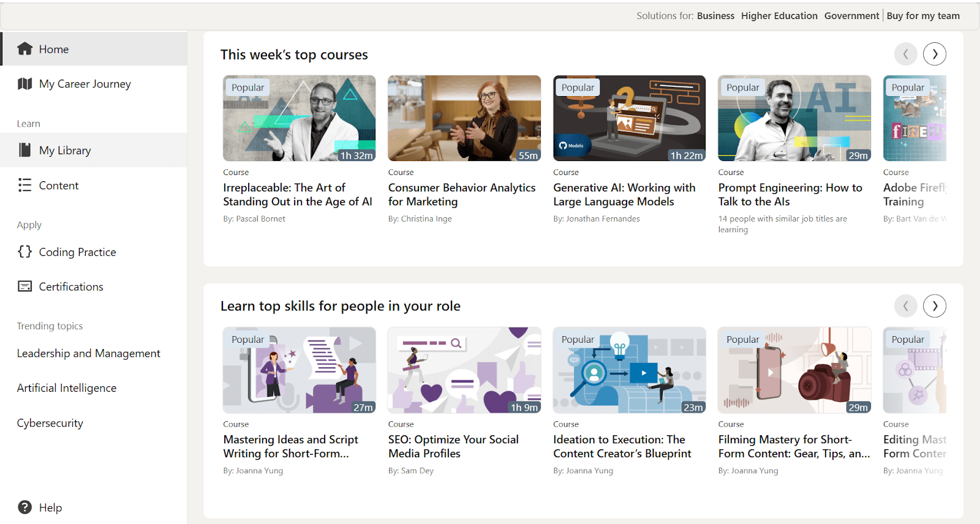Open SEO Social Media Profiles thumbnail
Image resolution: width=980 pixels, height=524 pixels.
click(464, 370)
